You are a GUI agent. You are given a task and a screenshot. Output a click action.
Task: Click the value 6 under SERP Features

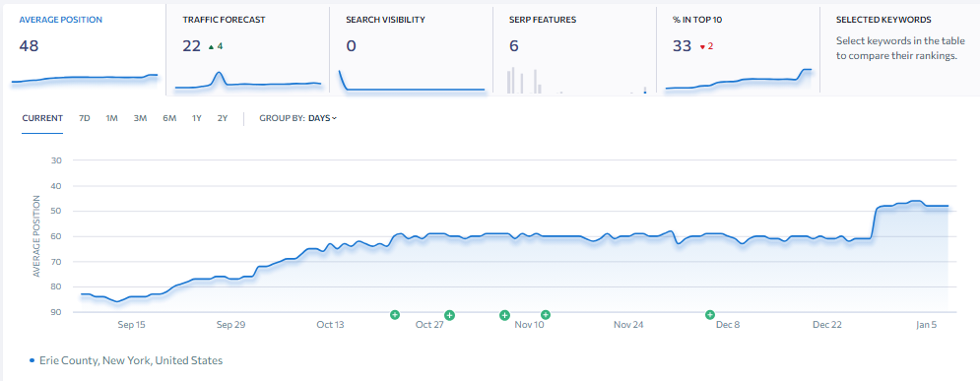click(514, 45)
